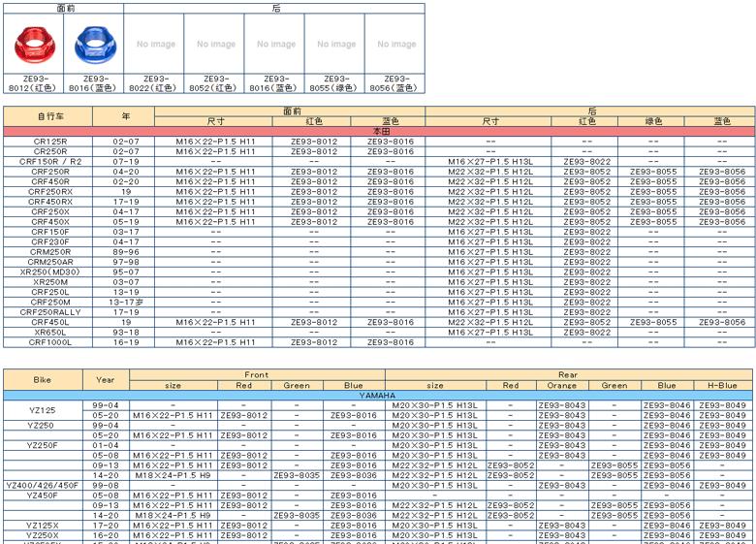The width and height of the screenshot is (756, 544).
Task: Click the 95-07 year cell
Action: [126, 272]
